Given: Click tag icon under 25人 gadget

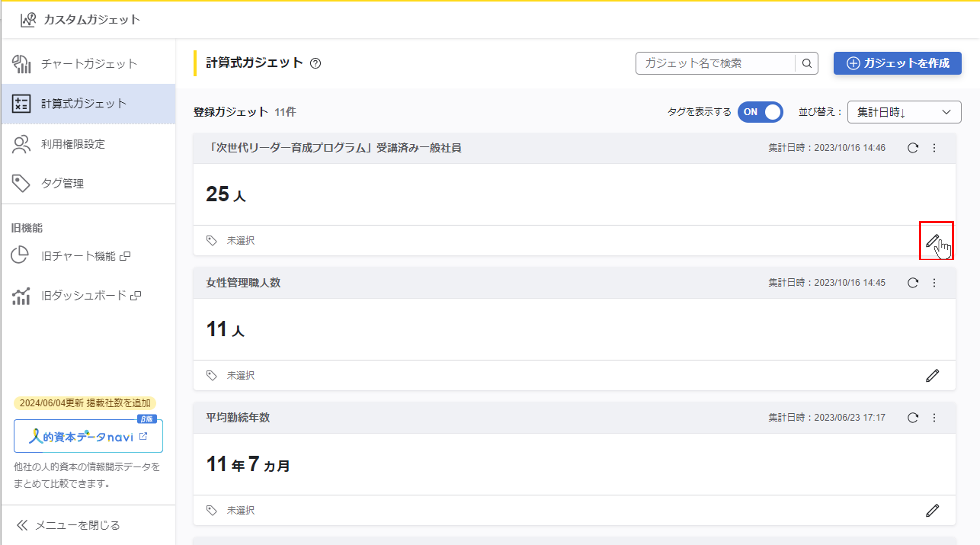Looking at the screenshot, I should click(212, 240).
